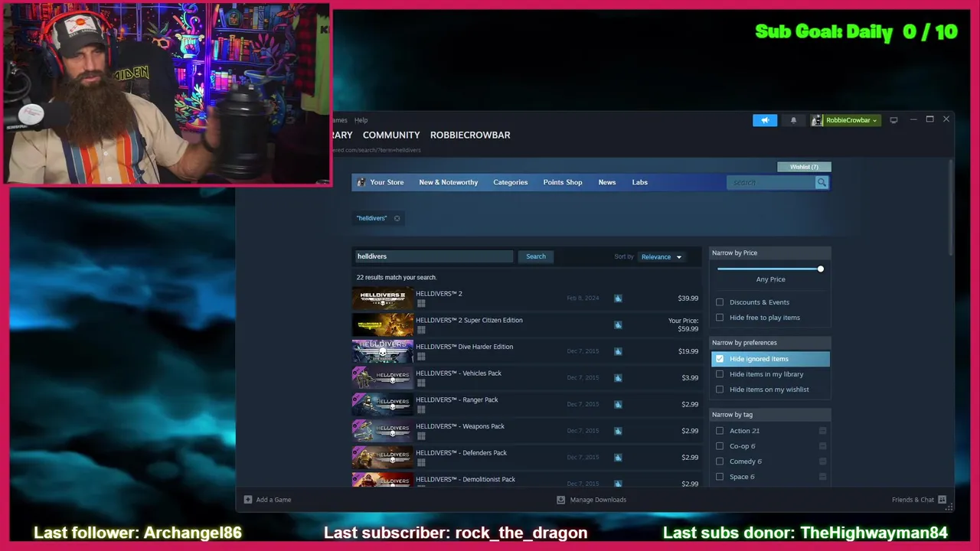Open HELLDIVERS 2 game thumbnail
The height and width of the screenshot is (551, 980).
[x=382, y=298]
